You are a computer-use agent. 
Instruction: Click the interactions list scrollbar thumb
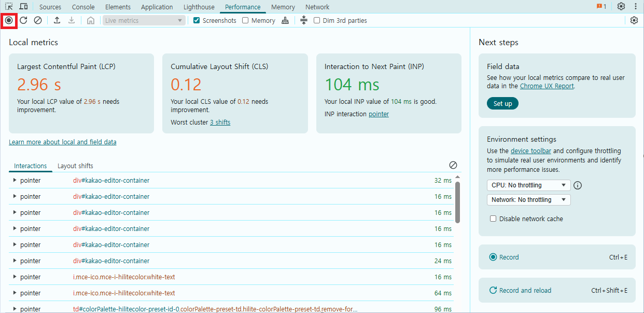click(457, 202)
